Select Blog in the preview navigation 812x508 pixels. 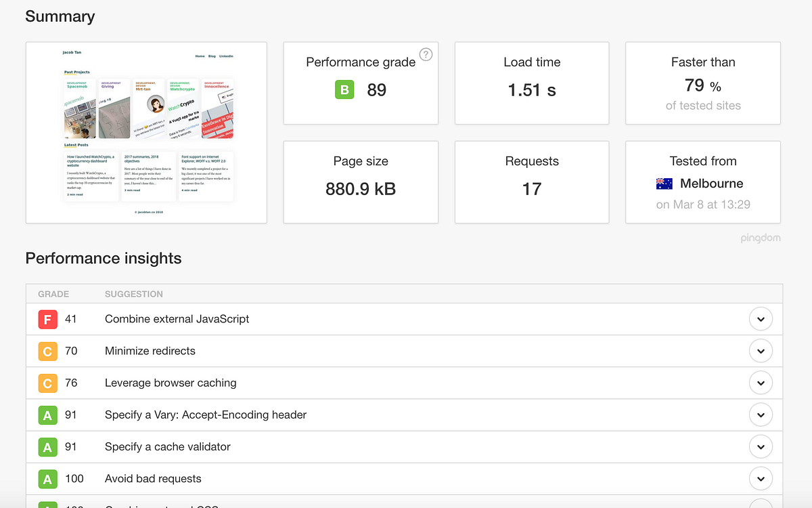tap(212, 56)
